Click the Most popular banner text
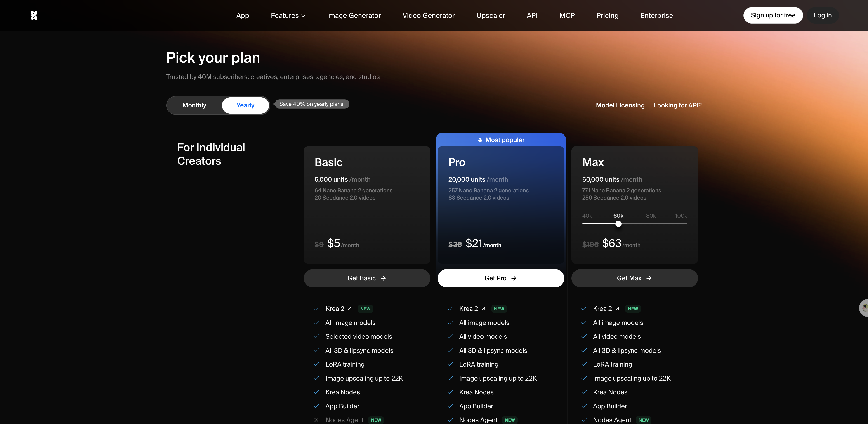868x424 pixels. tap(505, 140)
